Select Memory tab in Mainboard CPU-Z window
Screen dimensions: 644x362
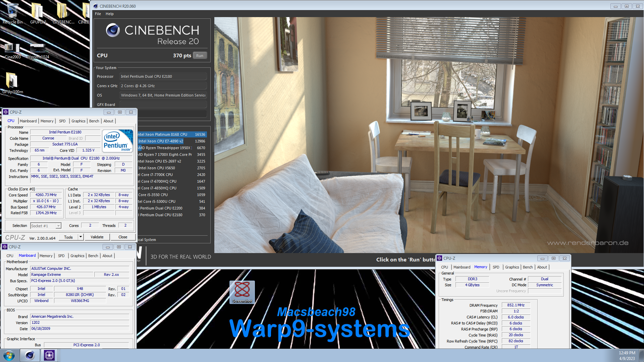click(46, 256)
